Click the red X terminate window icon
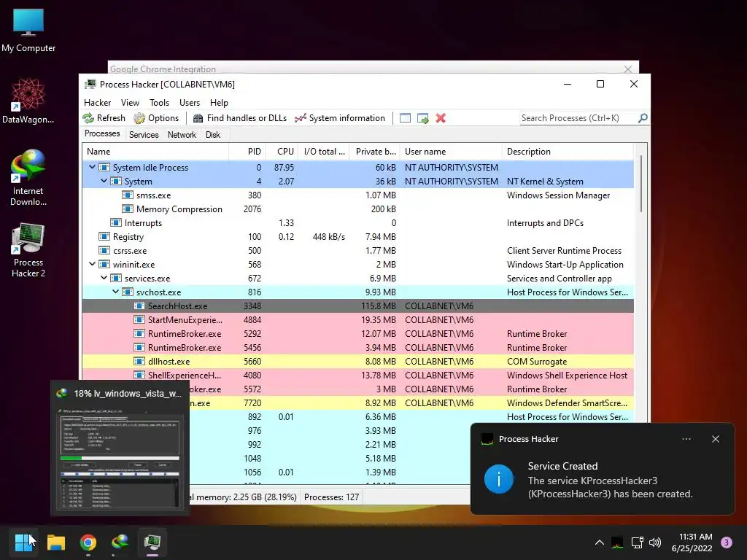This screenshot has height=560, width=747. click(x=441, y=118)
